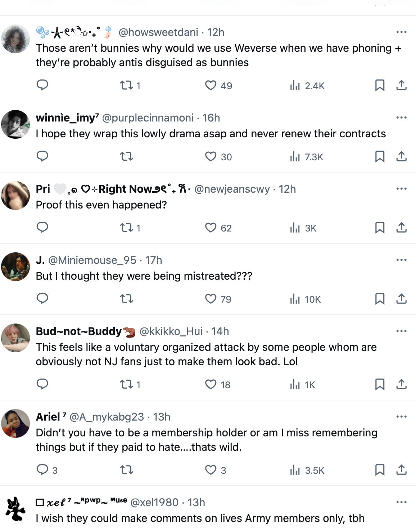This screenshot has width=416, height=532.
Task: Open more options for Ariel's tweet
Action: click(401, 417)
